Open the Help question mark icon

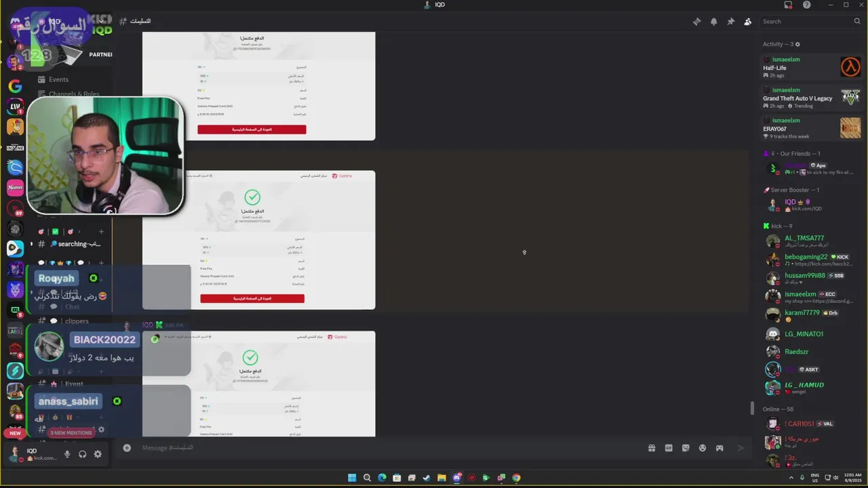click(806, 5)
